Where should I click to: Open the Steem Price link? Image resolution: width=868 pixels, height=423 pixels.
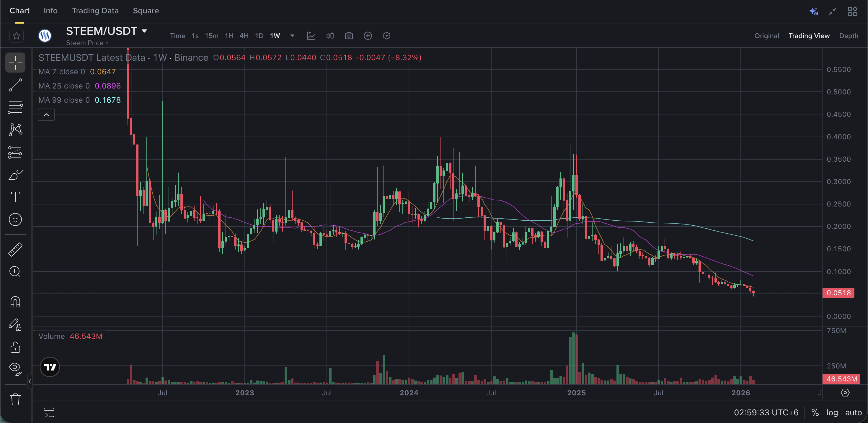point(87,43)
